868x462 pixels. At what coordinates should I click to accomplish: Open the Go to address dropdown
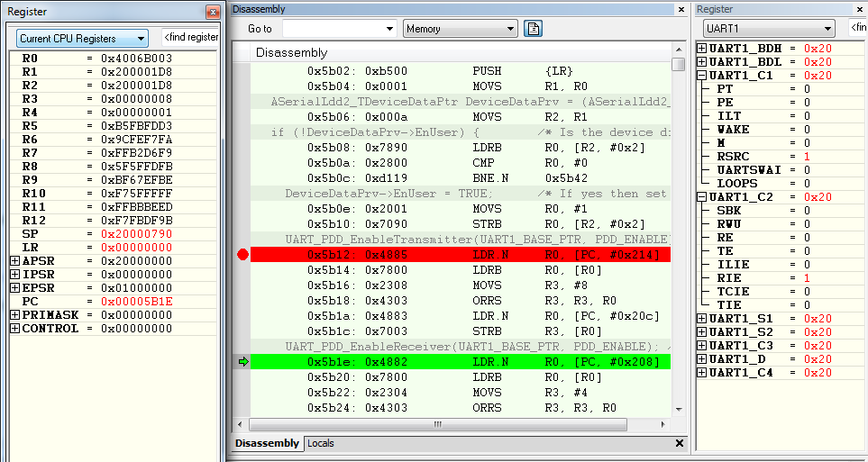[x=390, y=29]
